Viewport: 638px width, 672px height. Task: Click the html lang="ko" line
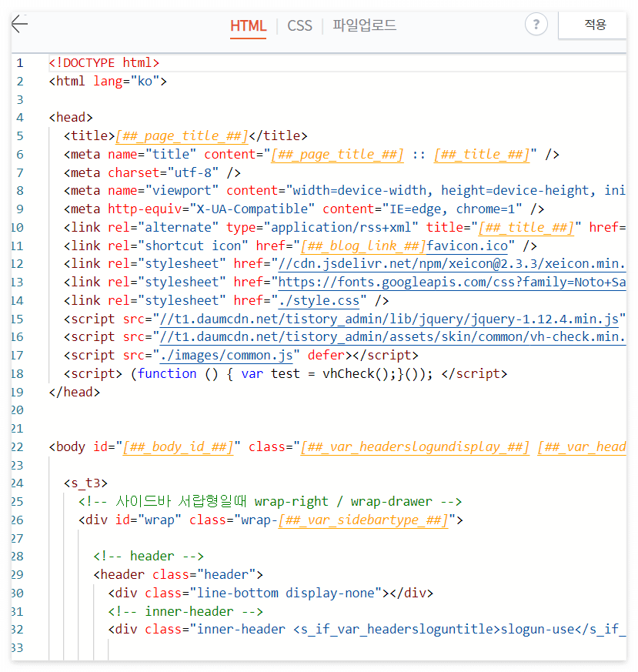108,81
